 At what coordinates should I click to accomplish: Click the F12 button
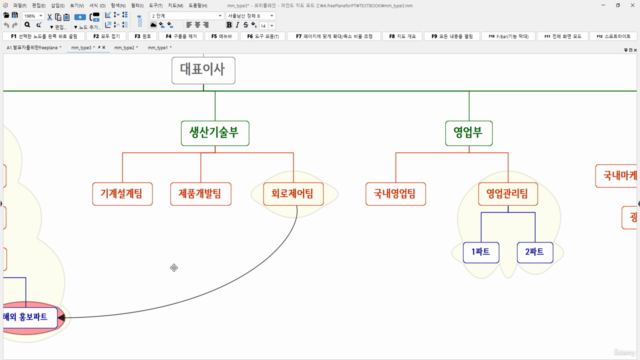pyautogui.click(x=613, y=36)
